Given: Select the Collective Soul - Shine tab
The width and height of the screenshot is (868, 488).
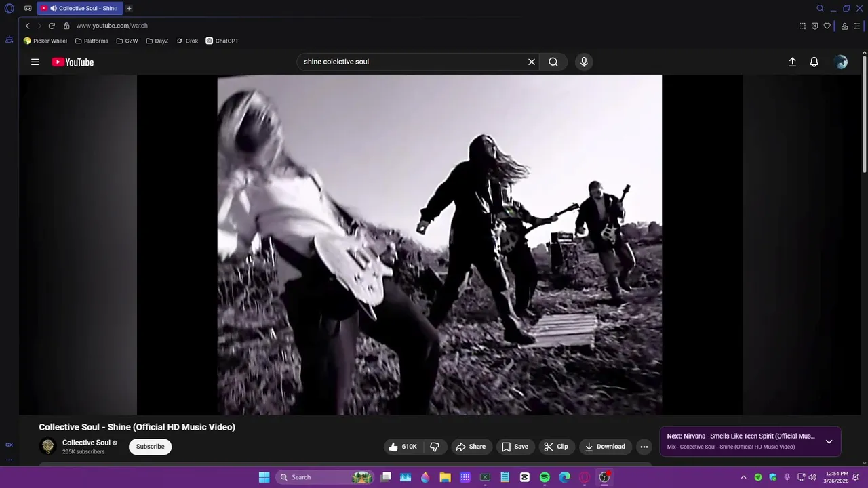Looking at the screenshot, I should (80, 8).
